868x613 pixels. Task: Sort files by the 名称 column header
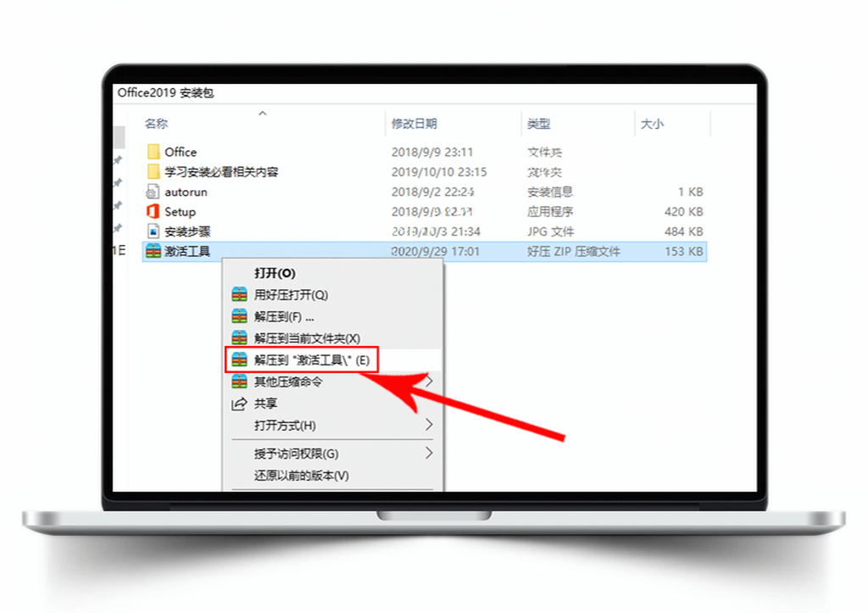click(x=156, y=124)
